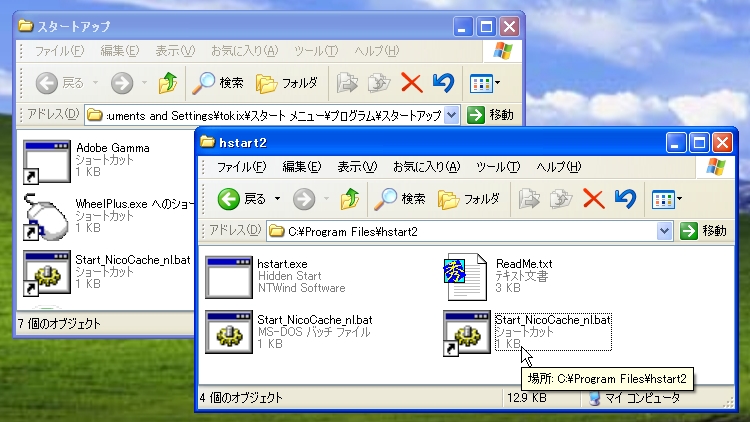
Task: Select Start_NicoCache_nl.bat batch file icon in hstart2
Action: (229, 332)
